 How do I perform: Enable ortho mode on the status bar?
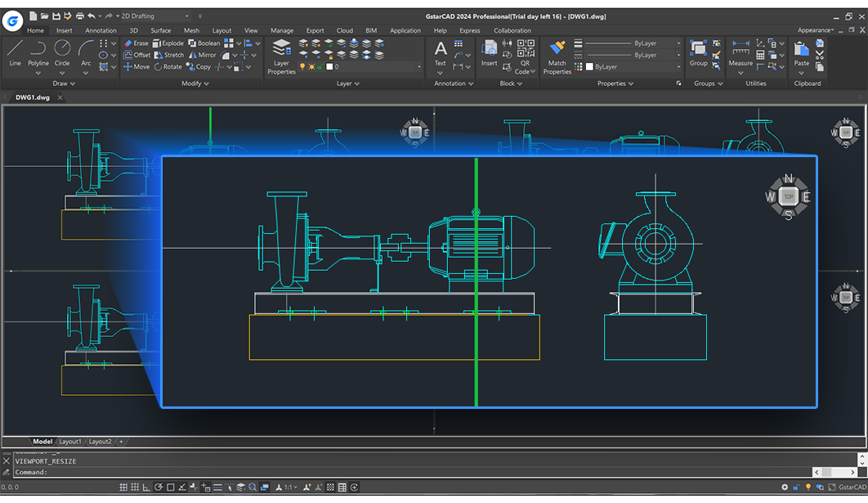(146, 486)
